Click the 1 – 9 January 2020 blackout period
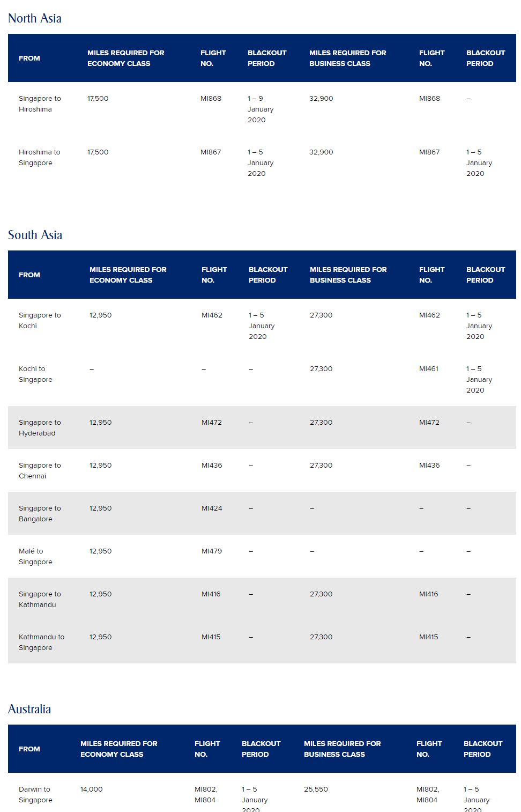The height and width of the screenshot is (812, 521). coord(260,109)
